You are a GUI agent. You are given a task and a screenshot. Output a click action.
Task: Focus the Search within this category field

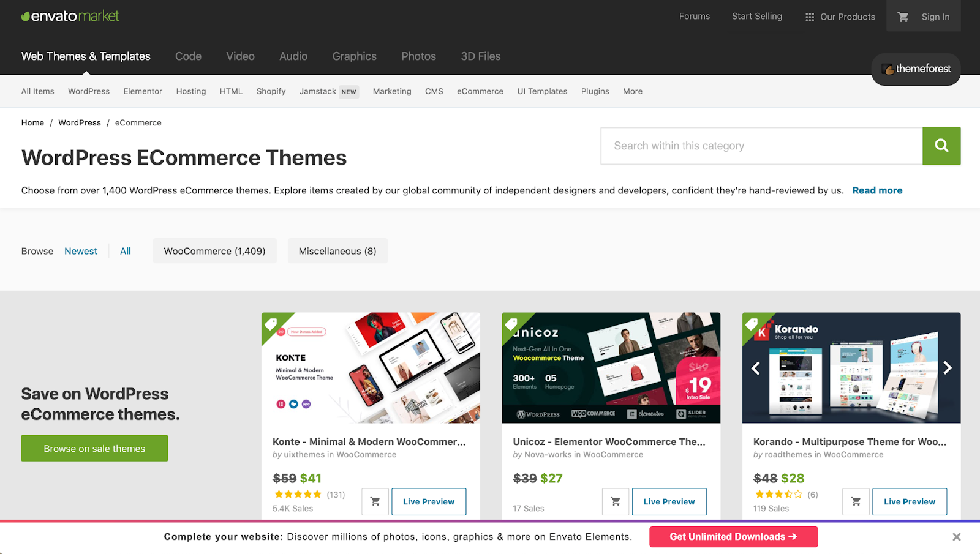click(762, 146)
